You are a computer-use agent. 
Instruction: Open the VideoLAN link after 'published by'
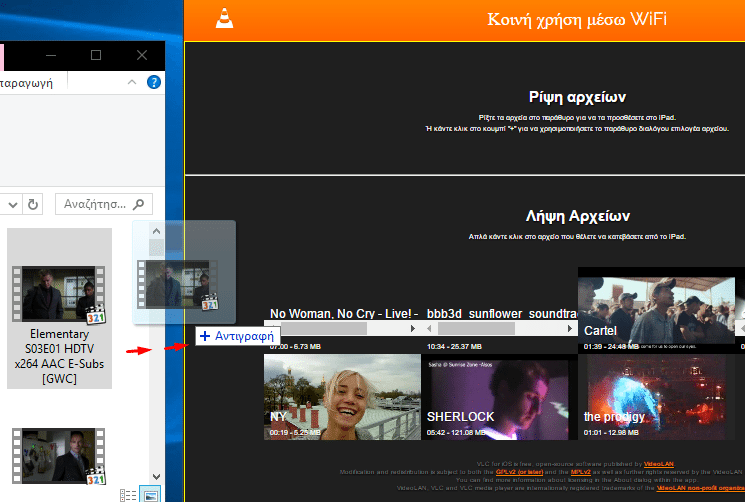click(x=659, y=464)
